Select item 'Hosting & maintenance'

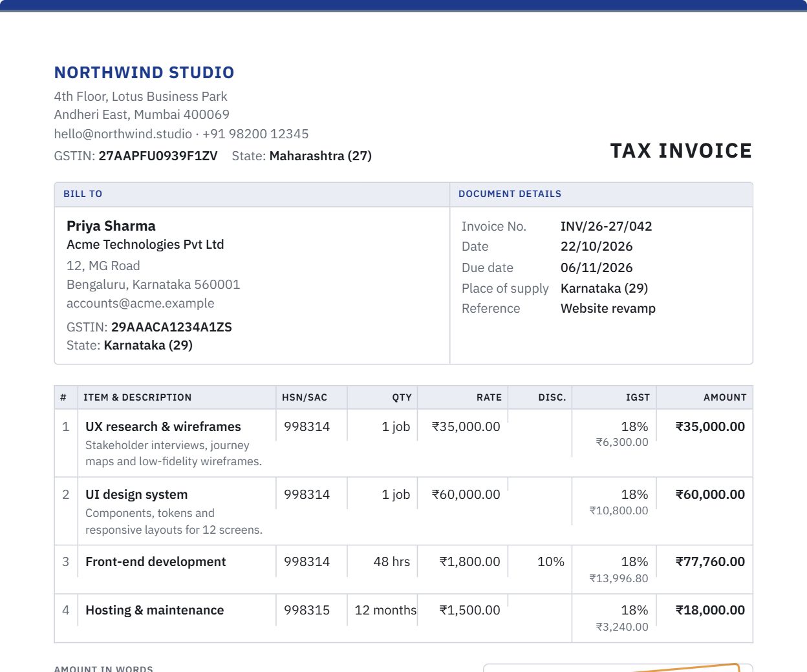155,610
